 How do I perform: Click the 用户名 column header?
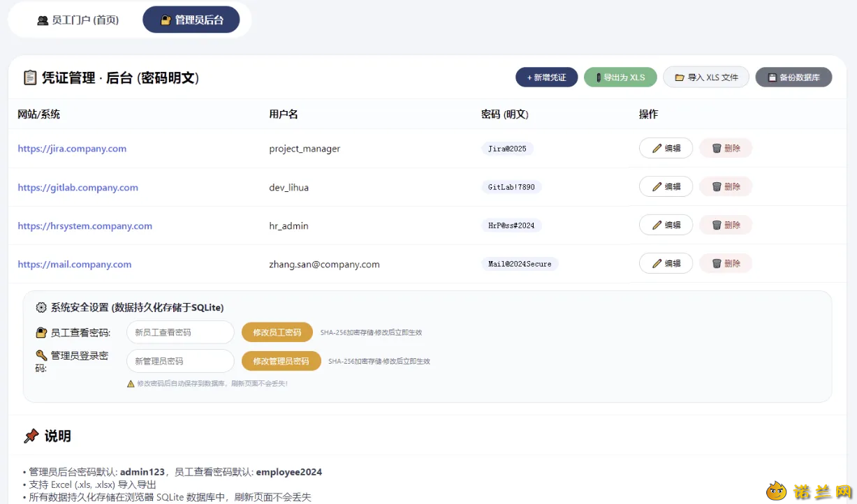pyautogui.click(x=284, y=114)
